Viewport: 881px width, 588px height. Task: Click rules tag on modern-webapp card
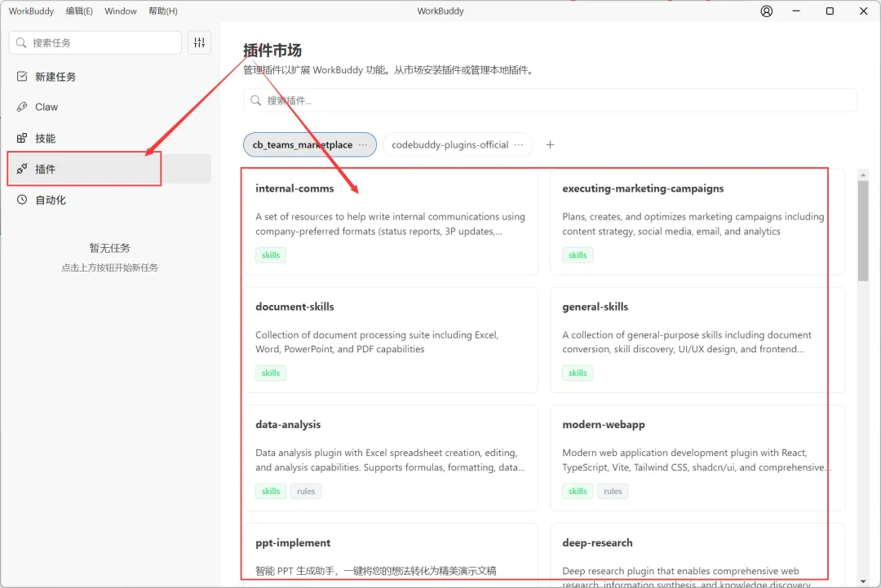pyautogui.click(x=613, y=491)
